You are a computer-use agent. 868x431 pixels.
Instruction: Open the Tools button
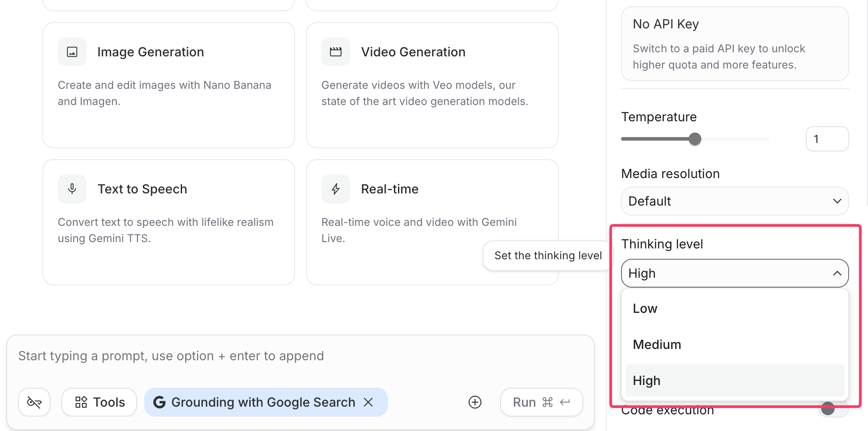pos(99,402)
